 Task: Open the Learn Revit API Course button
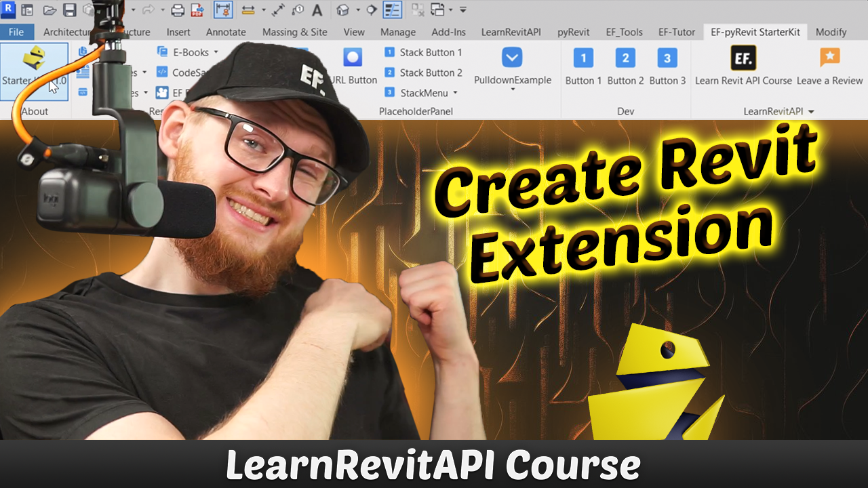coord(743,66)
